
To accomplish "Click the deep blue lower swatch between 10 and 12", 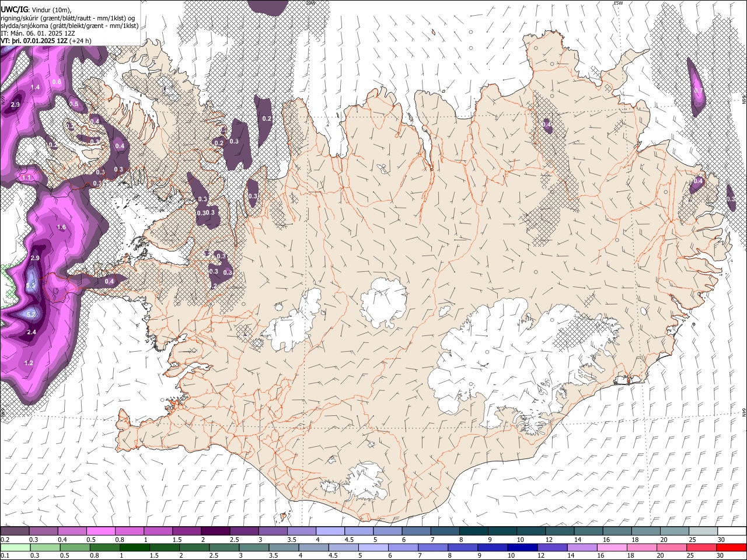I will click(x=522, y=547).
